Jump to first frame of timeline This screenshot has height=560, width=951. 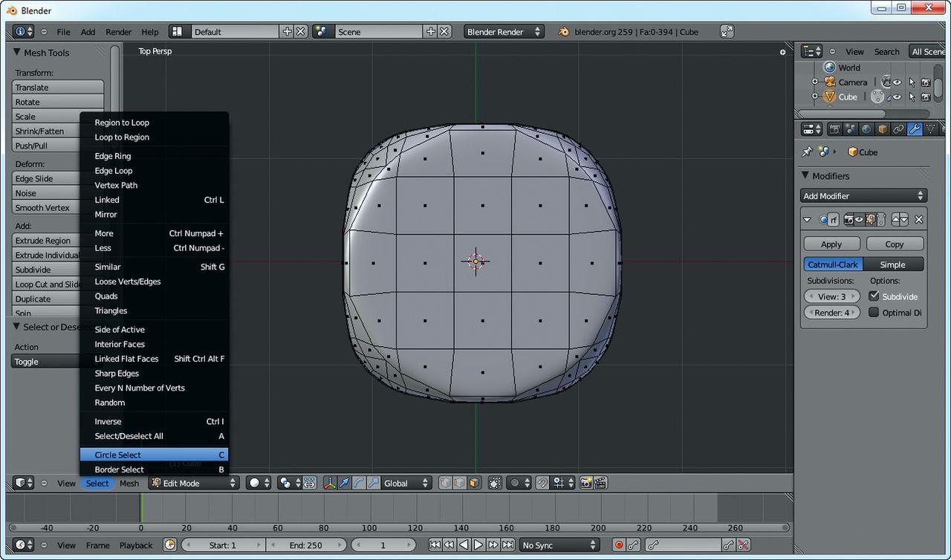click(435, 545)
